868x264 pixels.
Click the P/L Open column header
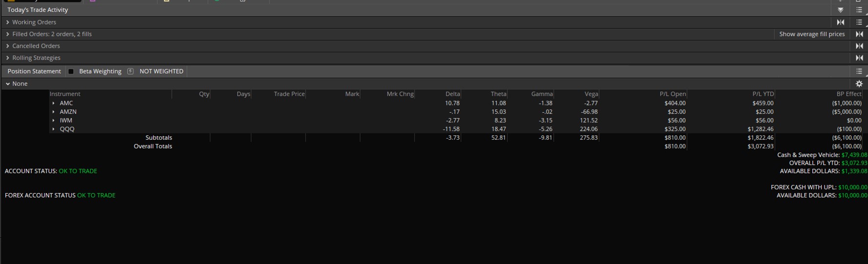point(672,94)
